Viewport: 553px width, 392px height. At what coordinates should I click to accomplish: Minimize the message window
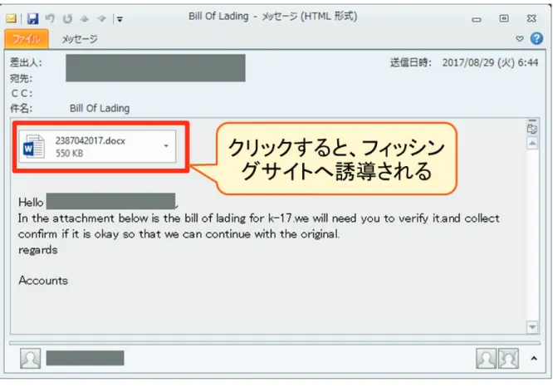477,19
